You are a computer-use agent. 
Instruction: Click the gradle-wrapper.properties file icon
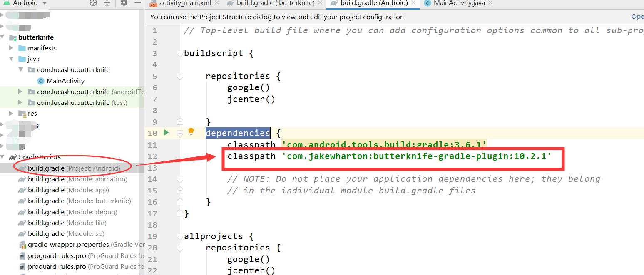tap(22, 244)
